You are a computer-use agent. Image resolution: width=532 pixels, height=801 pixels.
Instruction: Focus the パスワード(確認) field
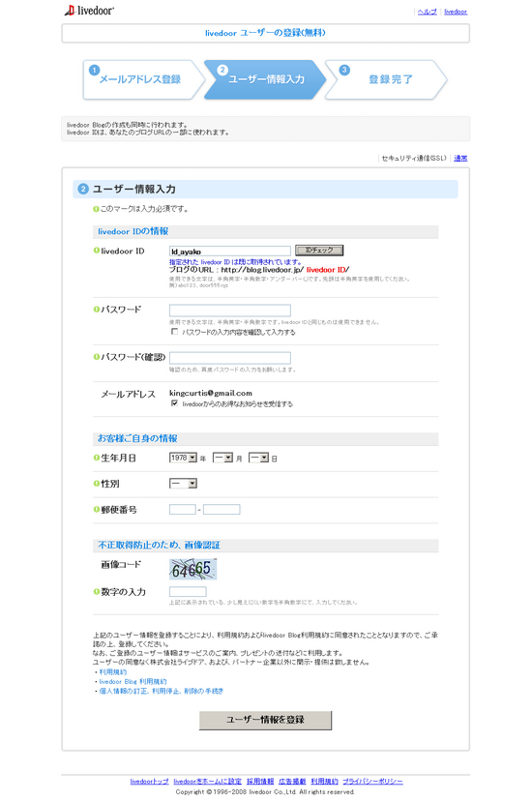pos(230,358)
